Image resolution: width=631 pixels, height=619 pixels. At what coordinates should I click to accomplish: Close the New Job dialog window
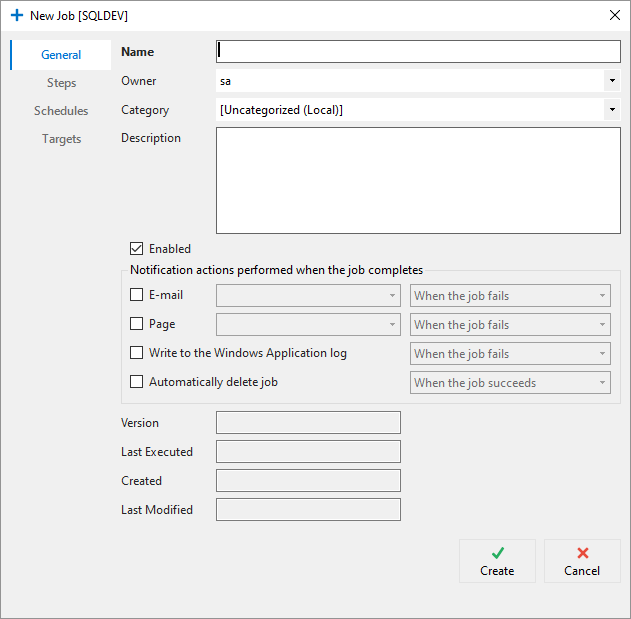click(614, 16)
